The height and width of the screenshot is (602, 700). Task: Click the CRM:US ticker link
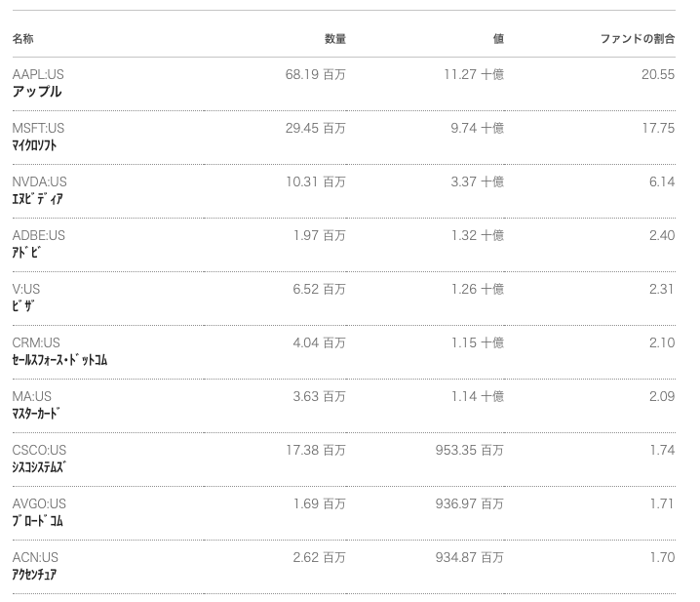click(x=36, y=342)
